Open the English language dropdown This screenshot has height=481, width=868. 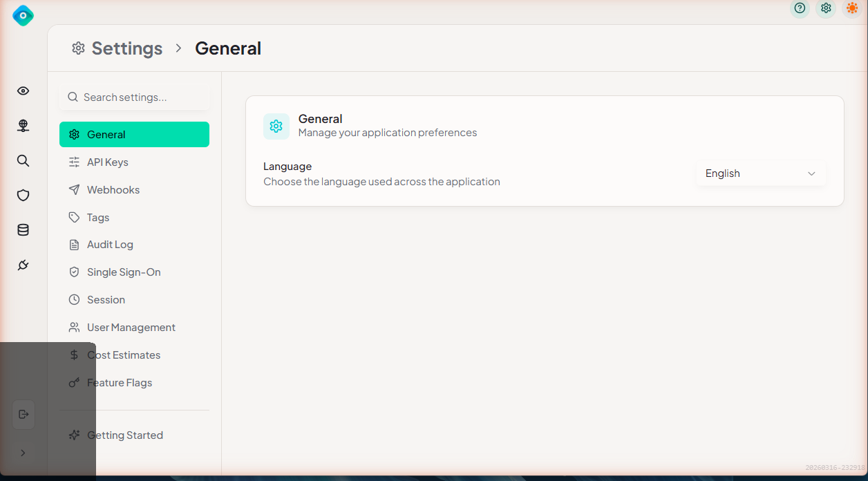pyautogui.click(x=760, y=173)
